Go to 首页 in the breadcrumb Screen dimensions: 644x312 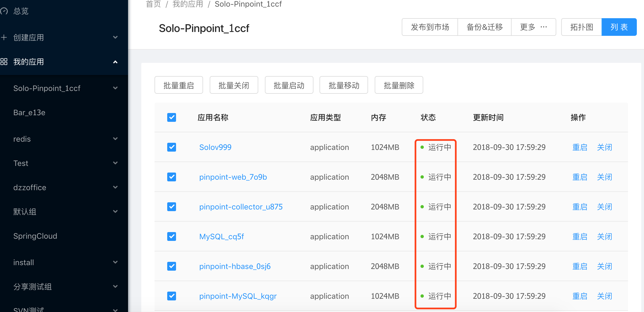point(153,4)
